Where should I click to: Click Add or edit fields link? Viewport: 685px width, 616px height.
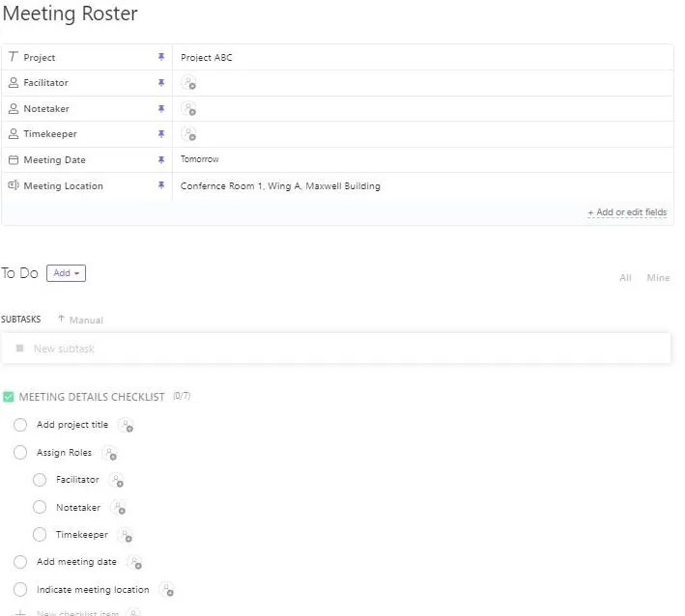(x=627, y=212)
